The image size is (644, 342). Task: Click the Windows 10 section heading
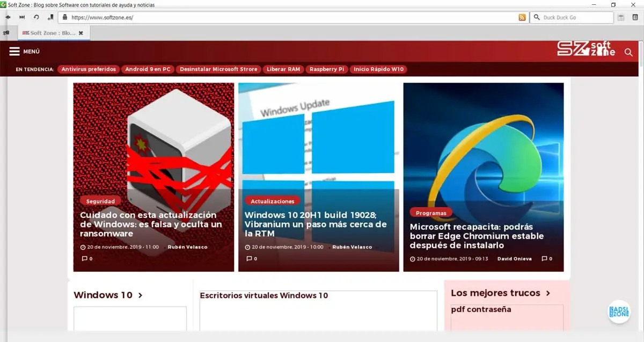[x=103, y=295]
